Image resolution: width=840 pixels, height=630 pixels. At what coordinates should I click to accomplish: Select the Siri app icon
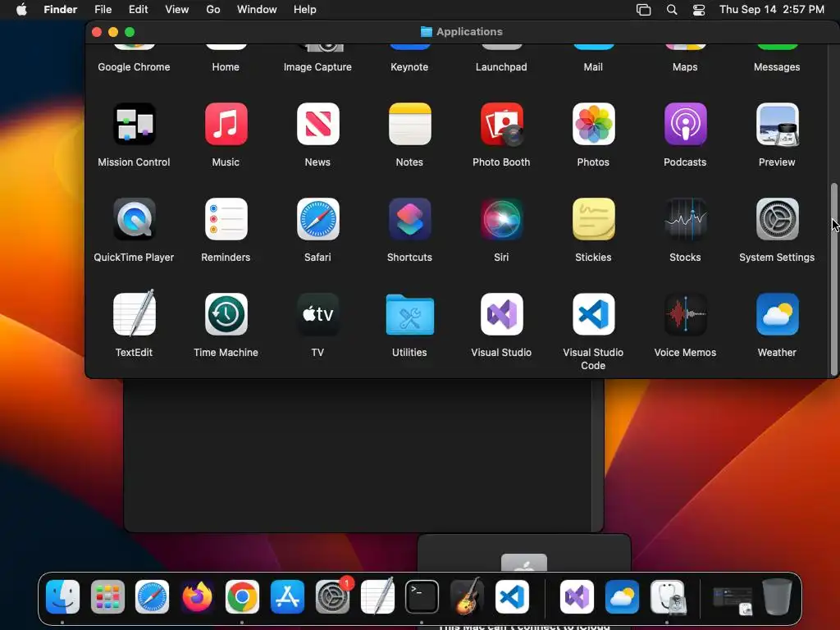pos(501,219)
